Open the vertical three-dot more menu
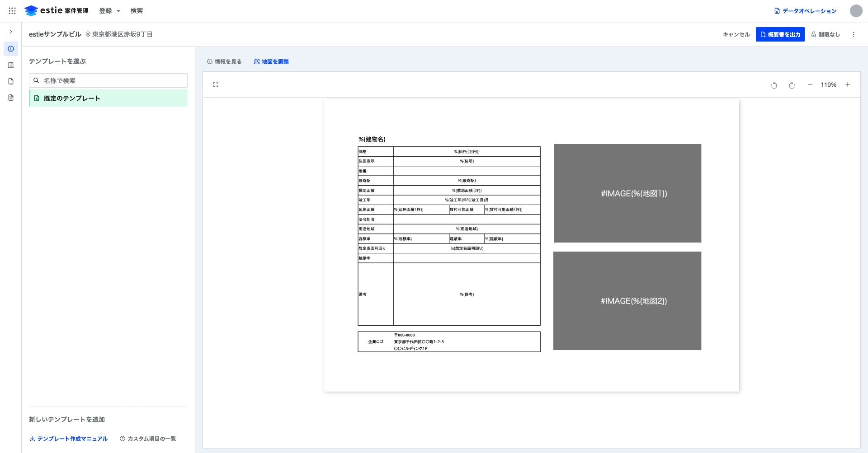The height and width of the screenshot is (453, 868). 854,34
